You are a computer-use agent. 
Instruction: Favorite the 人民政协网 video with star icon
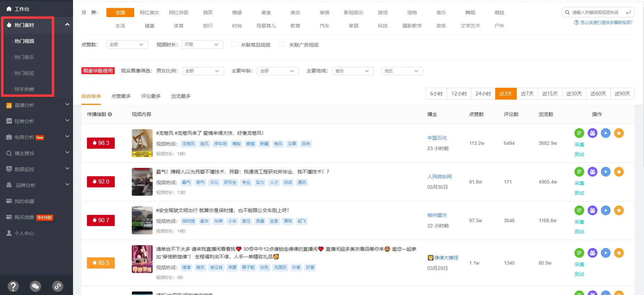619,172
